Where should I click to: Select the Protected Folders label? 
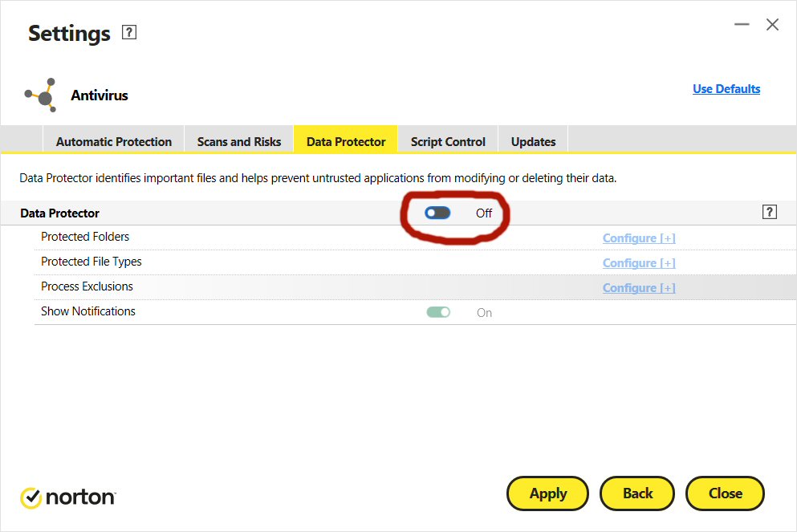(85, 236)
